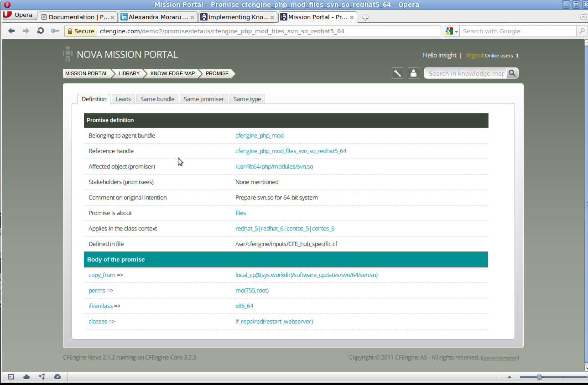Image resolution: width=588 pixels, height=385 pixels.
Task: Log out of the portal
Action: (x=475, y=55)
